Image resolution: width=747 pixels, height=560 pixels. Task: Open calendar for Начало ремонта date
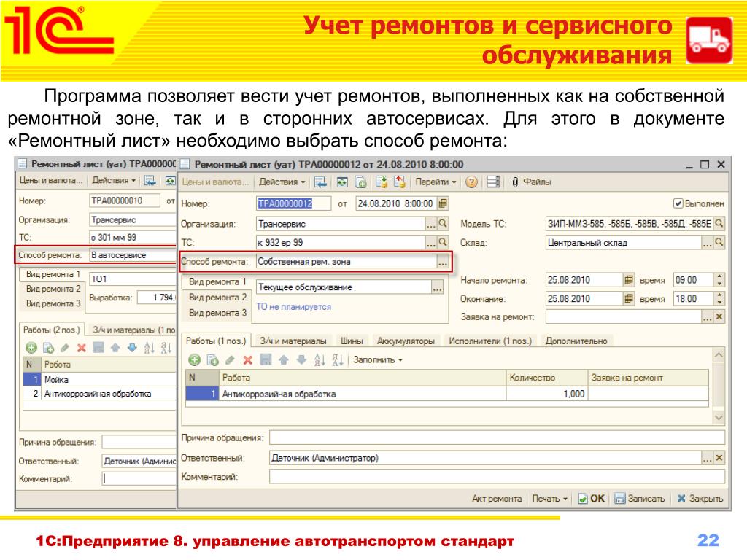(628, 280)
